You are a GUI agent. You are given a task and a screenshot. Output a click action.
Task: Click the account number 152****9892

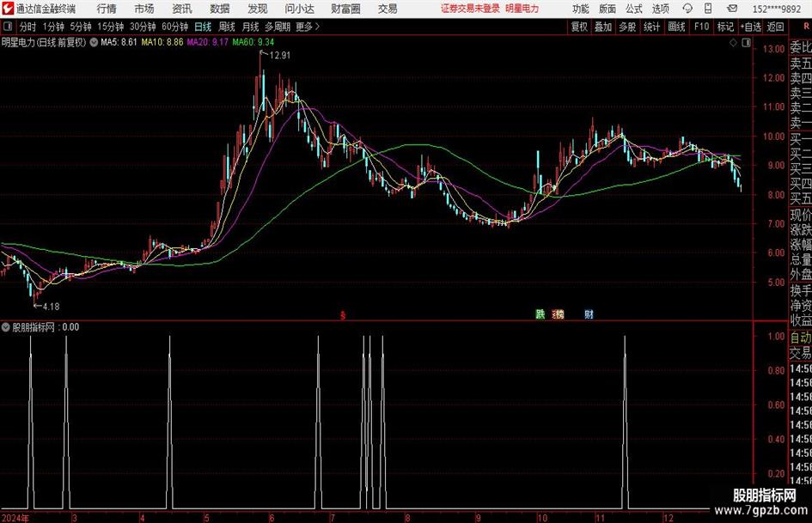777,9
